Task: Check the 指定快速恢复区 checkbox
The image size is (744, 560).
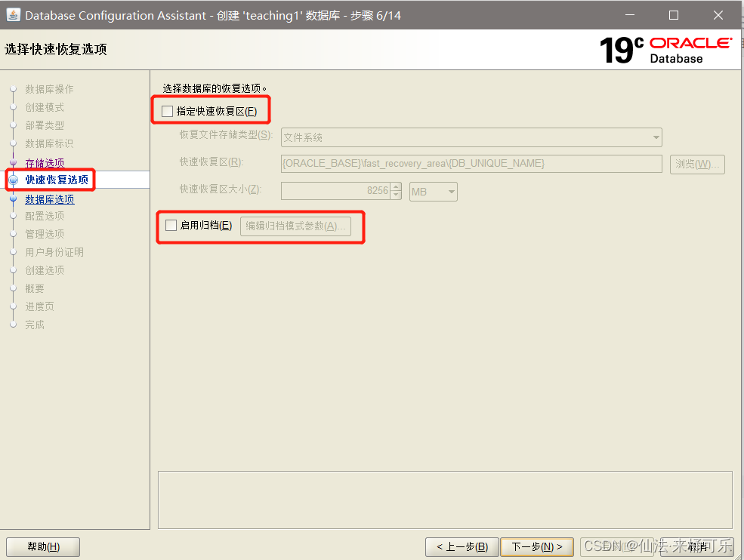Action: [x=167, y=112]
